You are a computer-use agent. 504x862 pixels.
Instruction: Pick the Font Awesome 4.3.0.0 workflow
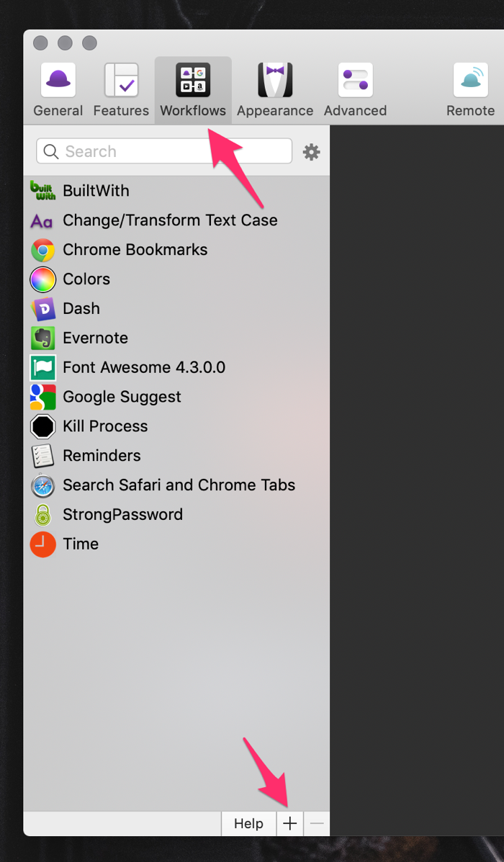click(x=176, y=367)
